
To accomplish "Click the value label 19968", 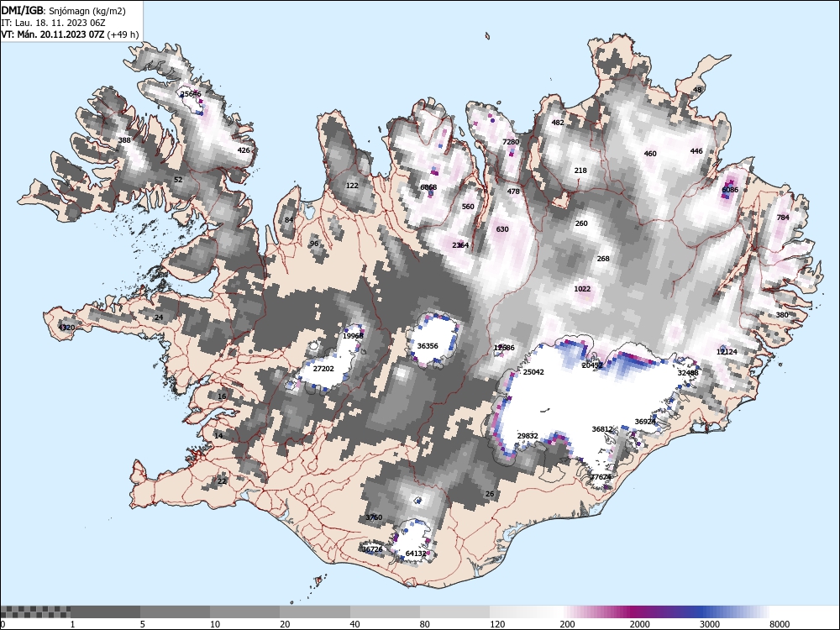I will (x=353, y=335).
